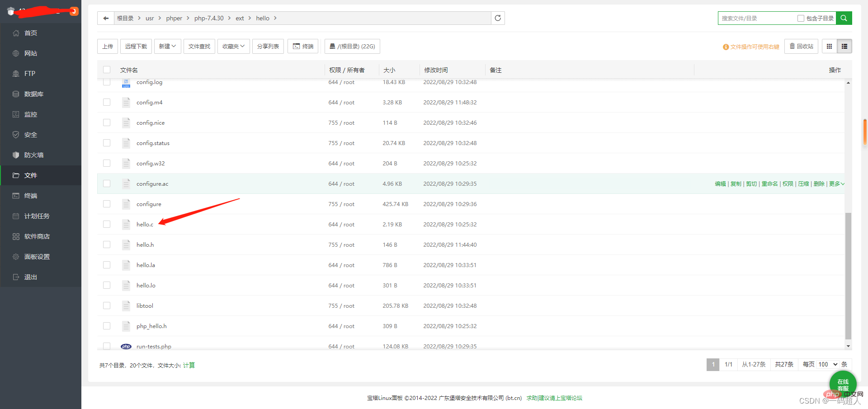Click the config.m4 file icon

tap(126, 102)
